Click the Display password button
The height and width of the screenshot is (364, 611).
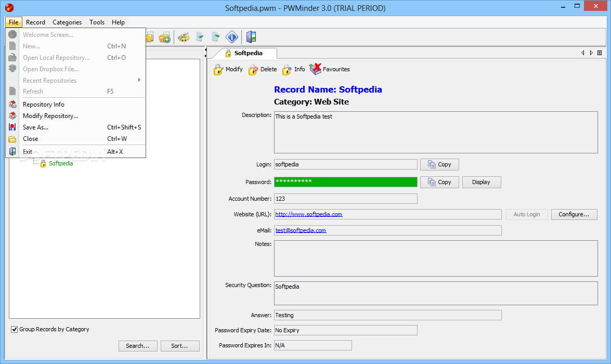(481, 182)
